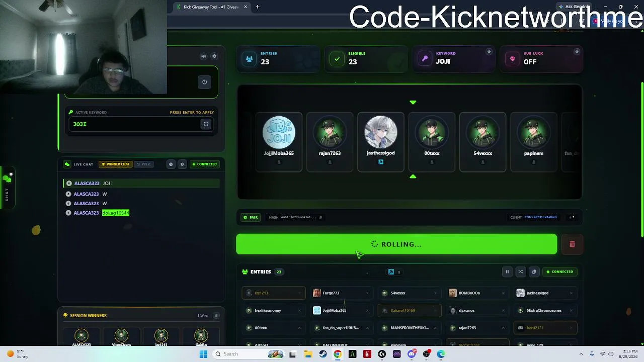Click the Kick badge counter in Entries header
The image size is (644, 362).
coord(394,272)
